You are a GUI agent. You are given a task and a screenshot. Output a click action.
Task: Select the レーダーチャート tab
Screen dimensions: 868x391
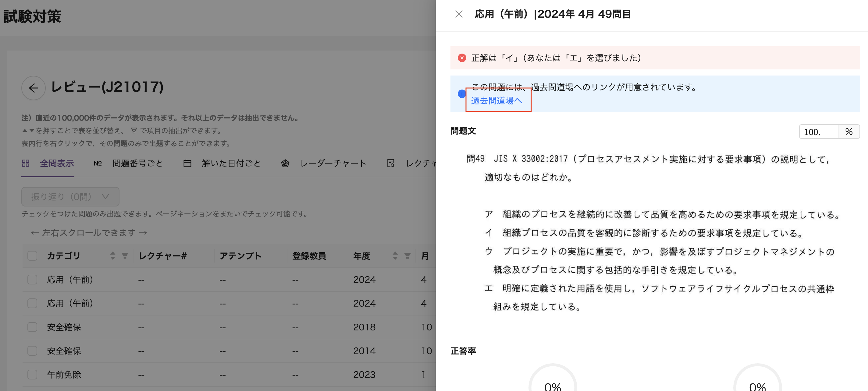pos(333,164)
